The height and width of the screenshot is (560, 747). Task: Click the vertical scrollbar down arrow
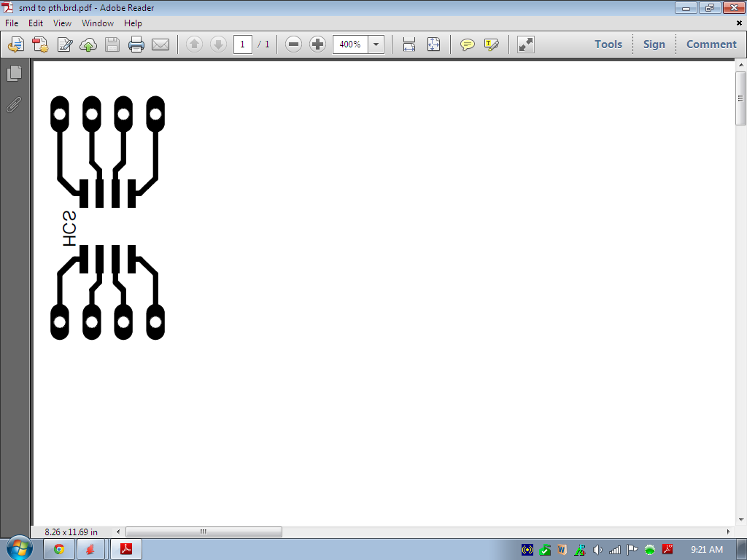tap(741, 520)
